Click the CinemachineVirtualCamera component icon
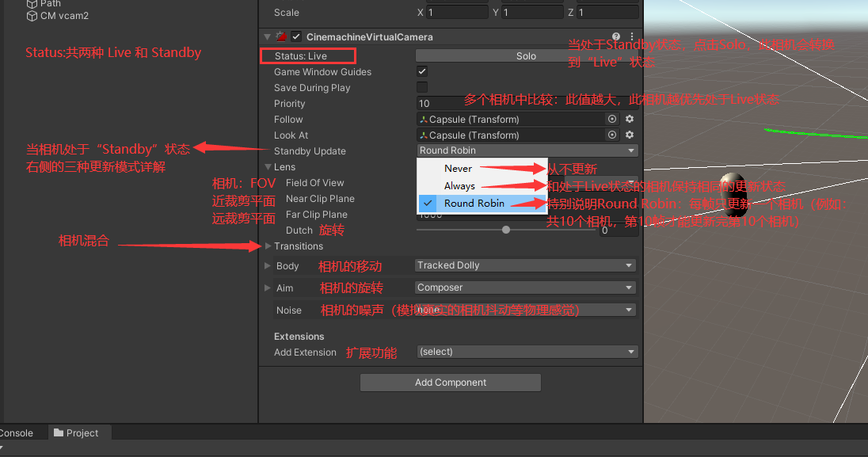The height and width of the screenshot is (457, 868). 281,36
